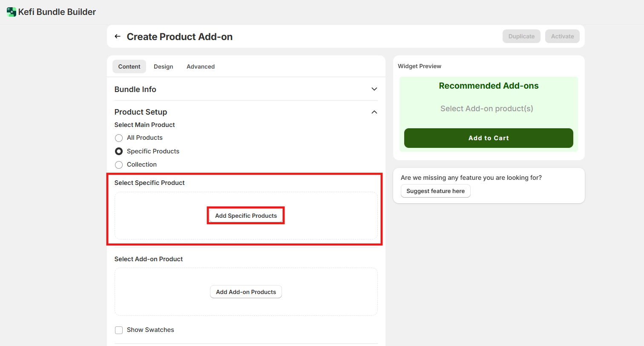Enable the Show Swatches checkbox

coord(119,330)
